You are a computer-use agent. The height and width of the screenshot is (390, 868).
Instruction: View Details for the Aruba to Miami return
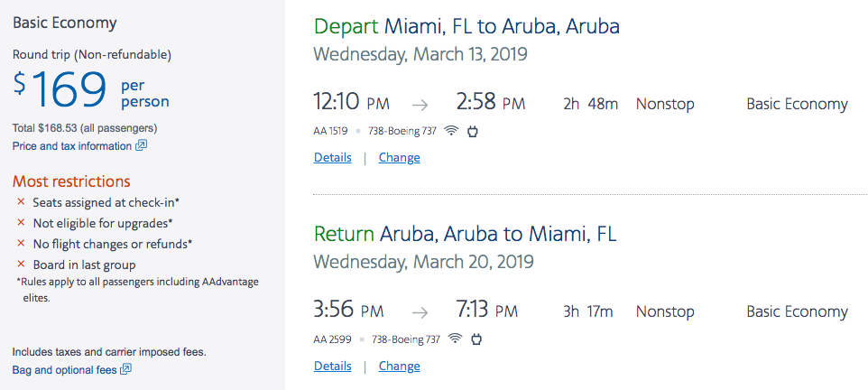(x=332, y=367)
